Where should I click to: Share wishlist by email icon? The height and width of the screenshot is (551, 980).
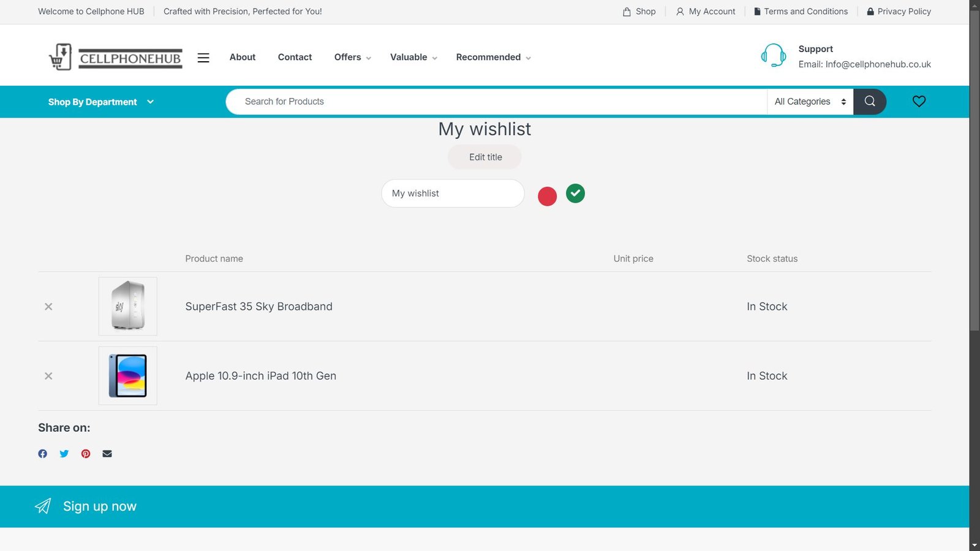click(x=107, y=454)
